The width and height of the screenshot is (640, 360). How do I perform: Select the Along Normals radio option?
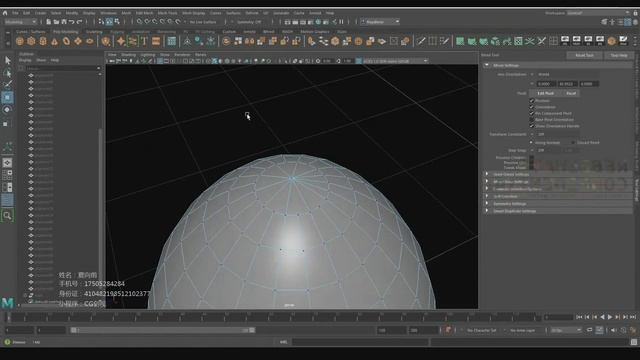531,142
